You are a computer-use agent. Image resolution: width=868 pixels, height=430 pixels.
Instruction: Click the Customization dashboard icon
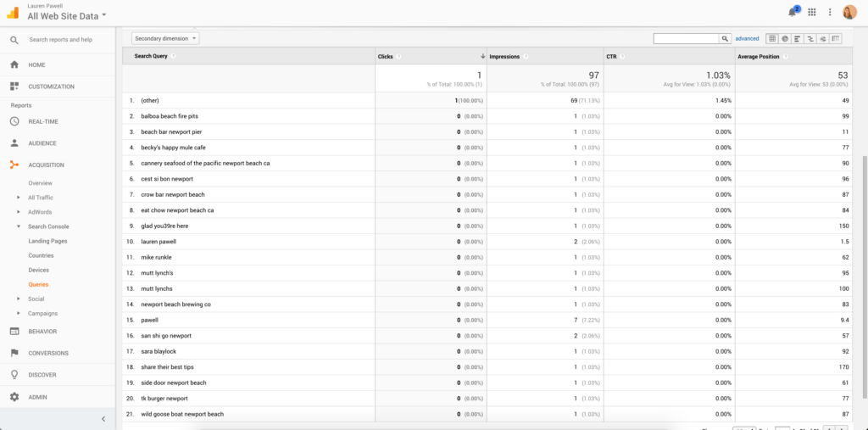pos(14,87)
